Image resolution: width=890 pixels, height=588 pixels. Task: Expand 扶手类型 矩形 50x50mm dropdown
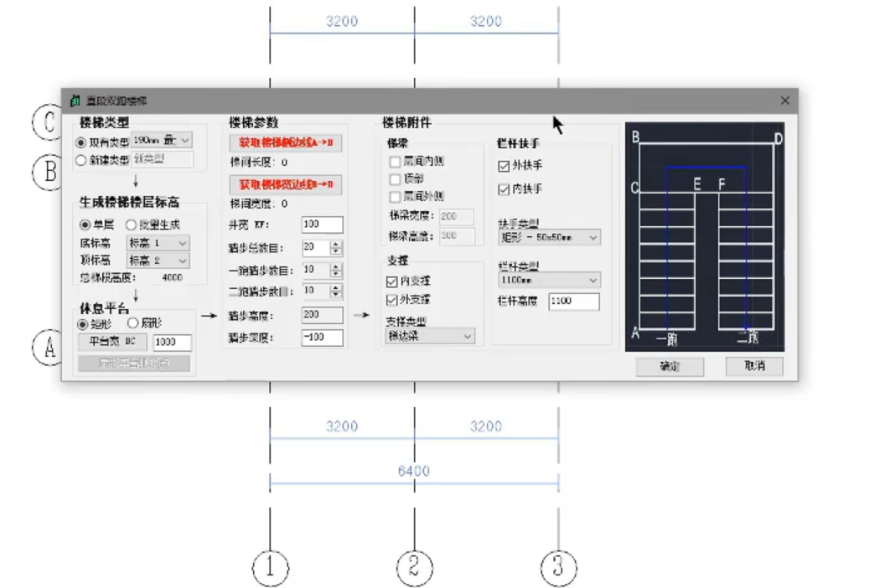pos(549,237)
